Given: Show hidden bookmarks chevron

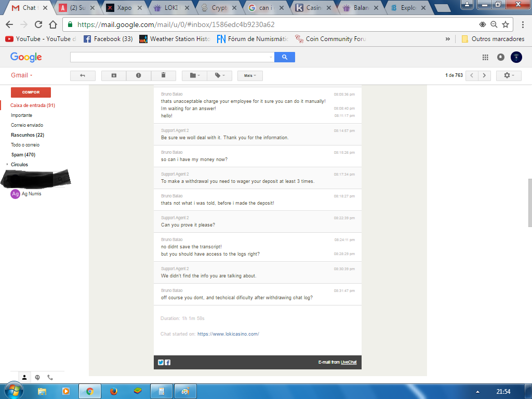Looking at the screenshot, I should pos(447,39).
